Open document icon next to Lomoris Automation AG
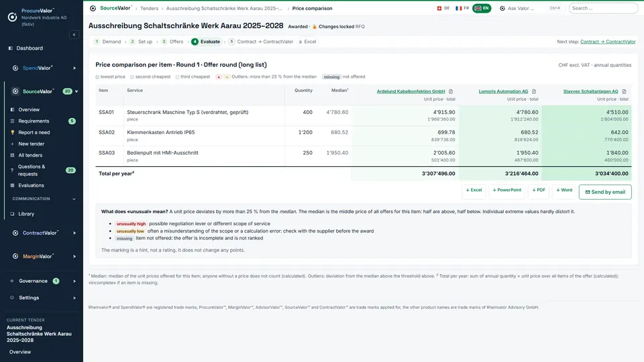The image size is (644, 362). 534,92
